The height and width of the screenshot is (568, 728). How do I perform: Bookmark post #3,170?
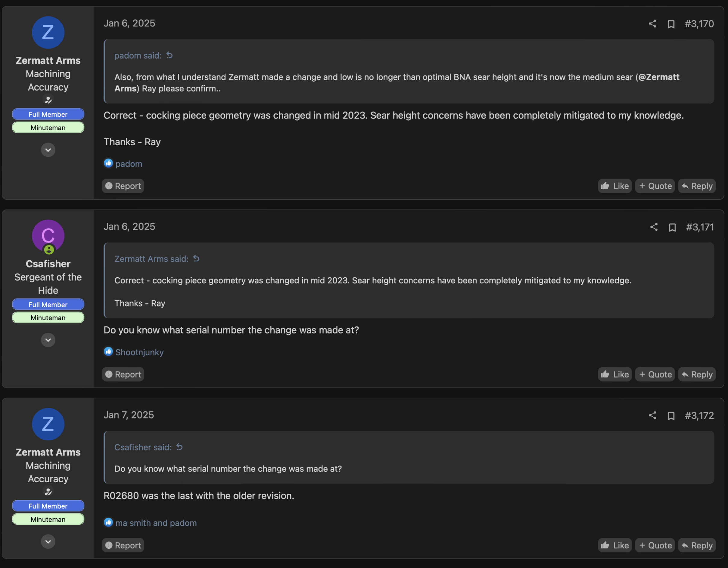click(x=671, y=24)
